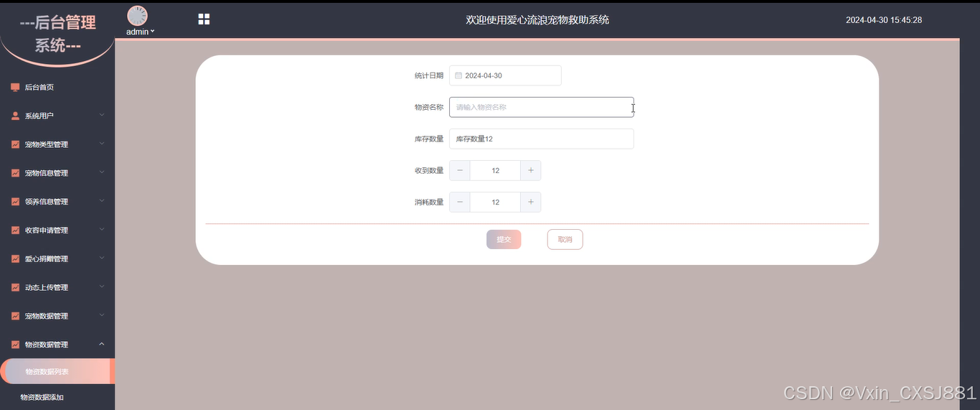Click the 领养信息管理 chart icon
The height and width of the screenshot is (410, 980).
[x=15, y=202]
